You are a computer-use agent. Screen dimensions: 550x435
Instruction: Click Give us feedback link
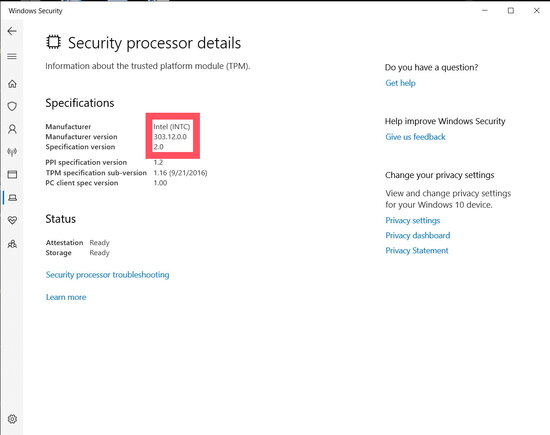pos(415,137)
